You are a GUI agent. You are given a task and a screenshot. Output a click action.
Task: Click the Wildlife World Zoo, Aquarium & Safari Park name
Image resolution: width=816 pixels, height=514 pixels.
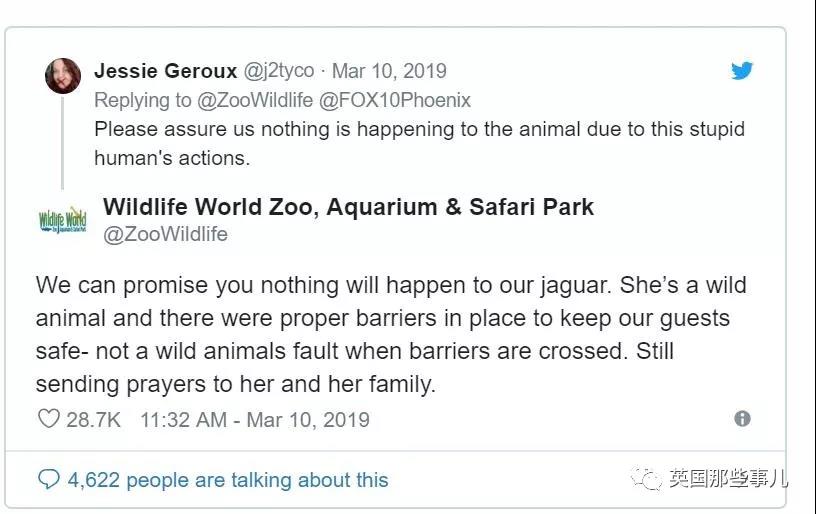pos(348,207)
